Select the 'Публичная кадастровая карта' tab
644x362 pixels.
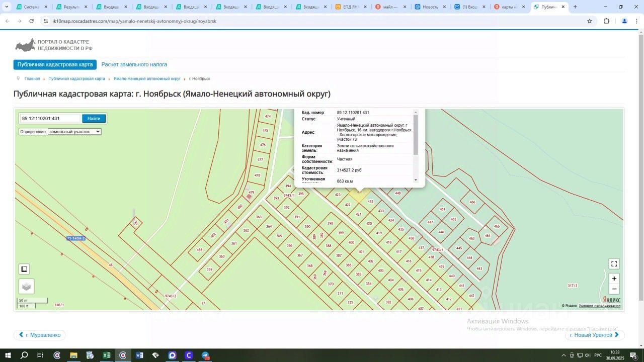[55, 64]
